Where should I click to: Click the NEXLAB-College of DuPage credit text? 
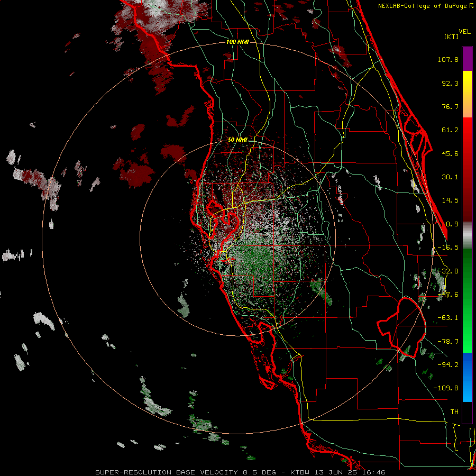pyautogui.click(x=422, y=6)
